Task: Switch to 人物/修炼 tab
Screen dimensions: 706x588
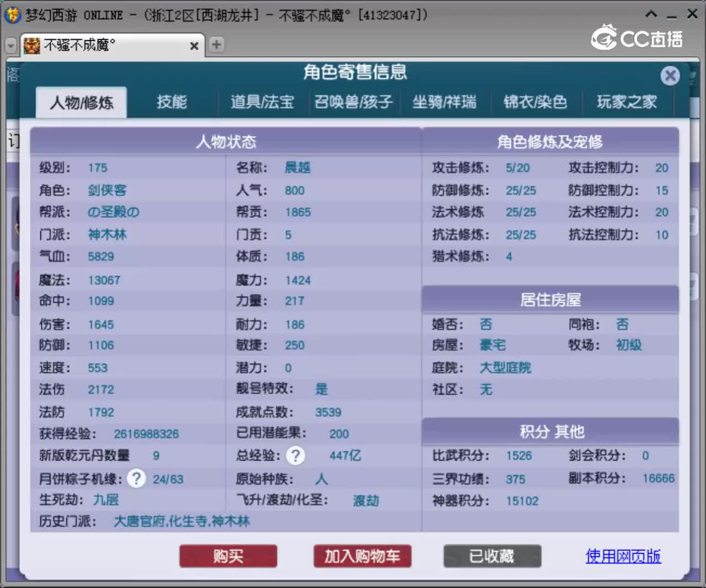Action: tap(82, 103)
